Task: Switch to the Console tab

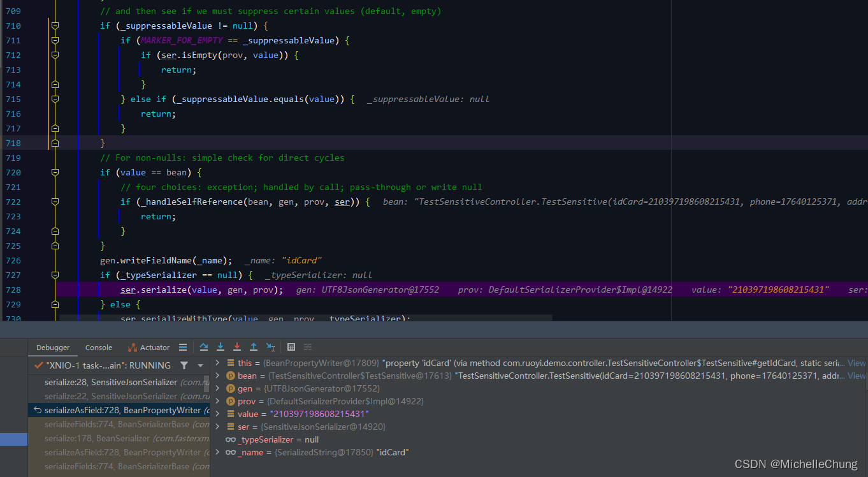Action: click(x=99, y=348)
